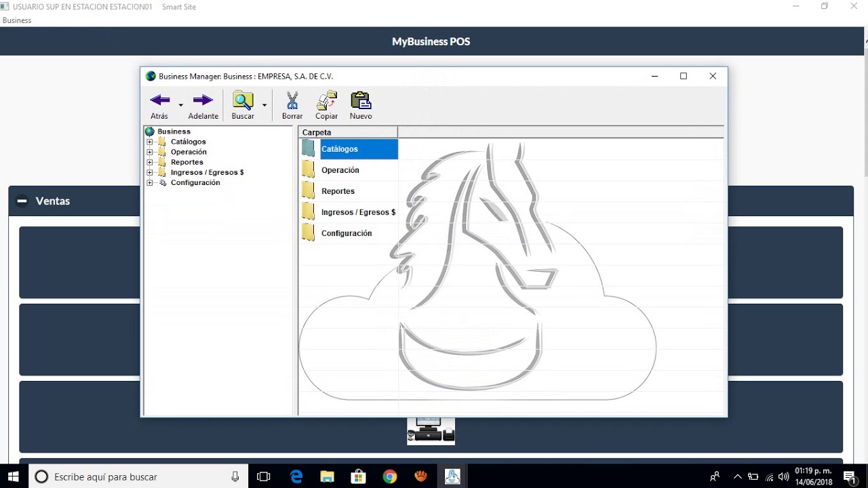This screenshot has height=488, width=868.
Task: Select Catálogos in the tree
Action: click(188, 142)
